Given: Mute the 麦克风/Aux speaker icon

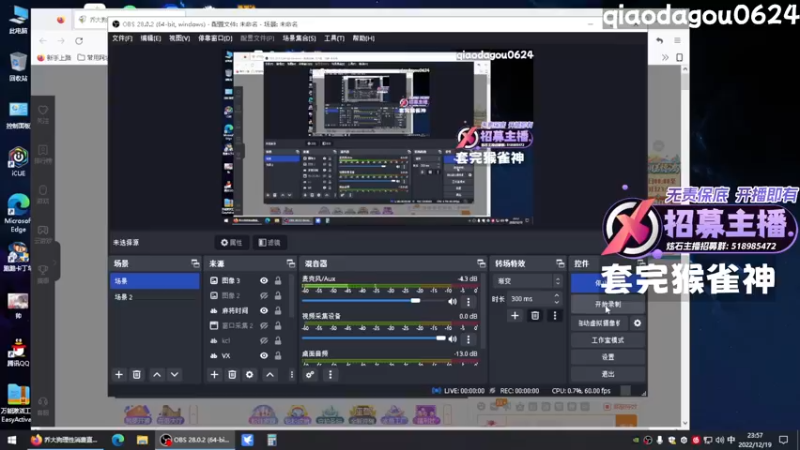Looking at the screenshot, I should 453,302.
